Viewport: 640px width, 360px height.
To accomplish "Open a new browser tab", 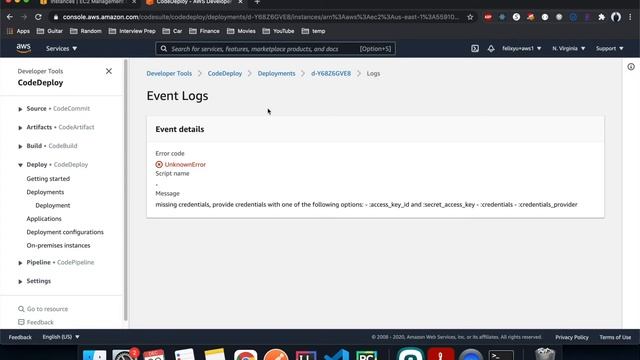I will 257,2.
